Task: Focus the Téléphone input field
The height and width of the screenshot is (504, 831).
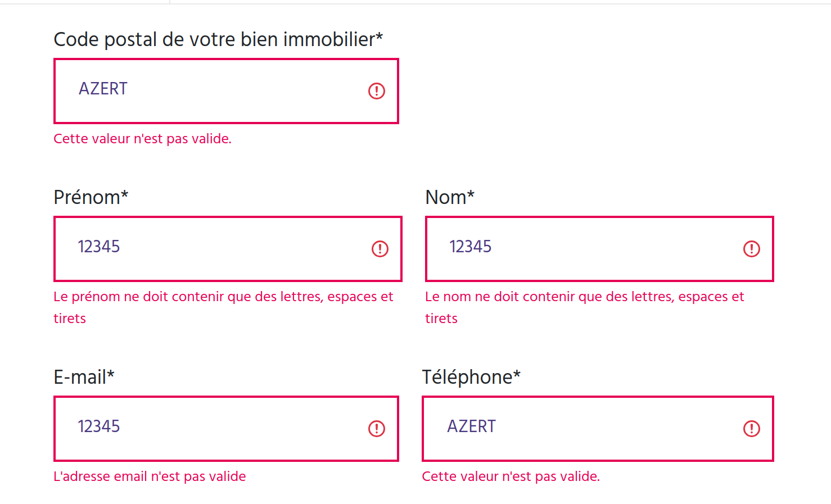Action: (x=585, y=429)
